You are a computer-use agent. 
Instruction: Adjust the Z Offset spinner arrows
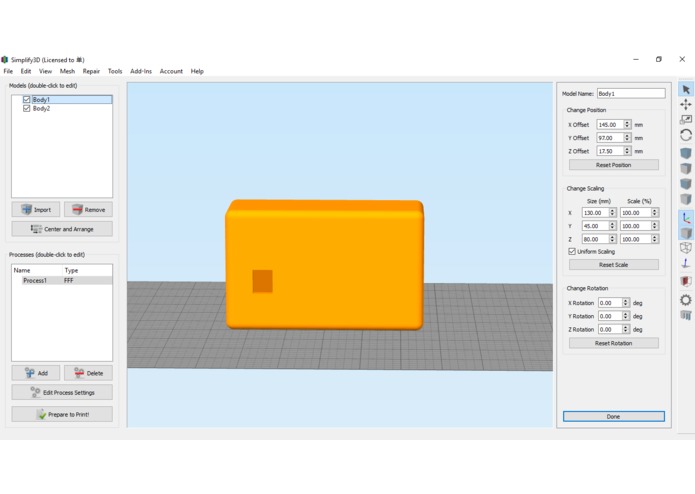tap(627, 151)
